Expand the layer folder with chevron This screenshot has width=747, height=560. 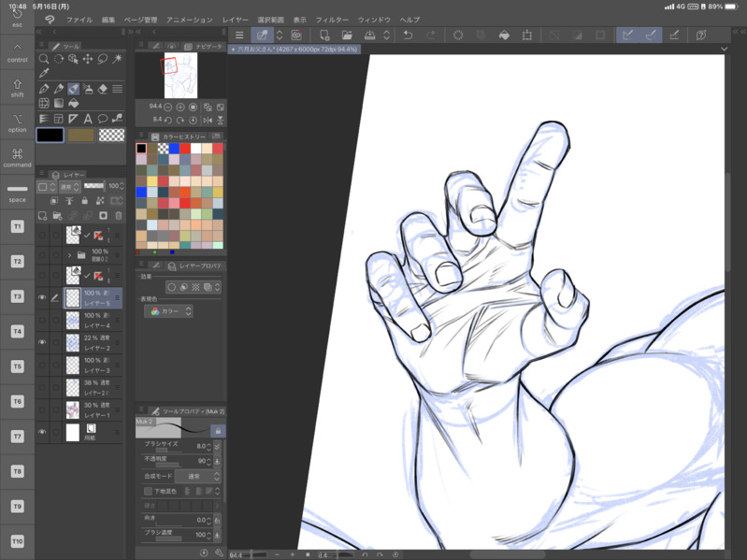tap(69, 255)
